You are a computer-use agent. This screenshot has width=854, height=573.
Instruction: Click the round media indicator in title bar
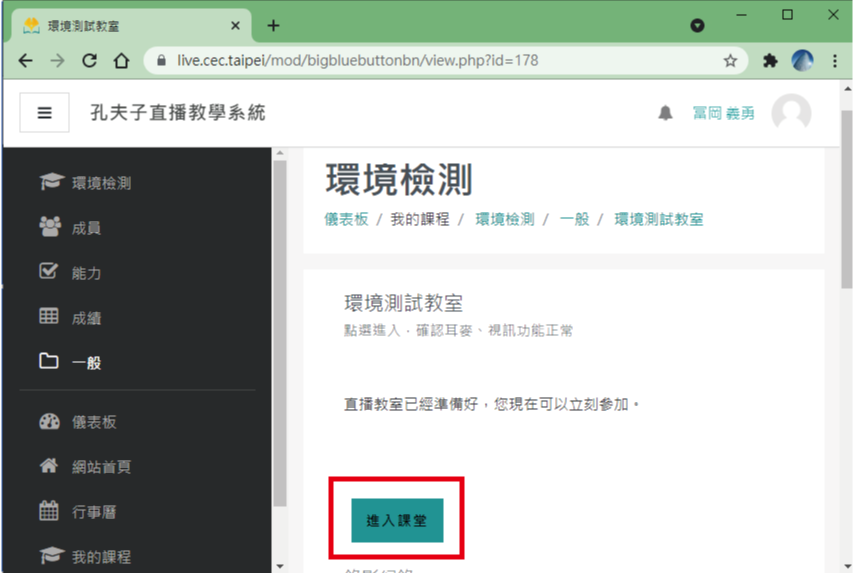697,26
